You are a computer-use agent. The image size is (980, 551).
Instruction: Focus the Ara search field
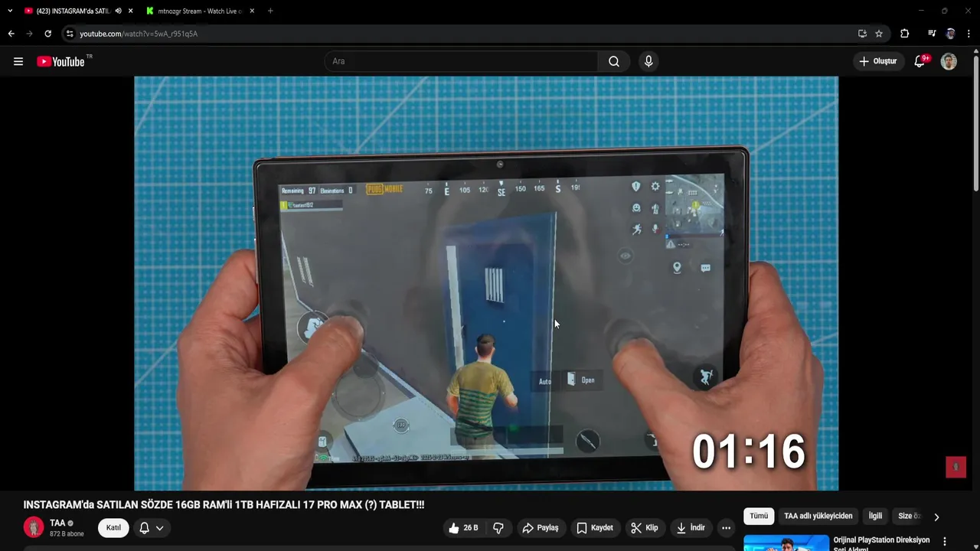point(462,61)
